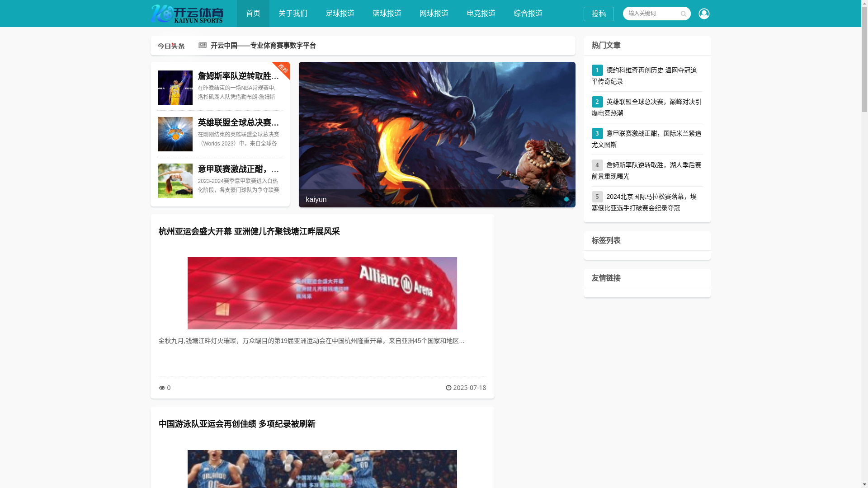The width and height of the screenshot is (868, 488).
Task: Click the Allianz Arena article image
Action: (x=322, y=293)
